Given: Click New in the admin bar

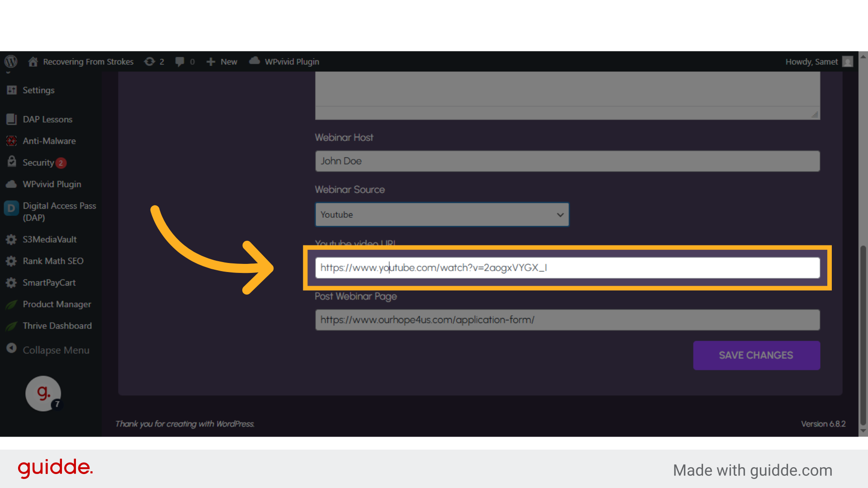Looking at the screenshot, I should point(229,62).
